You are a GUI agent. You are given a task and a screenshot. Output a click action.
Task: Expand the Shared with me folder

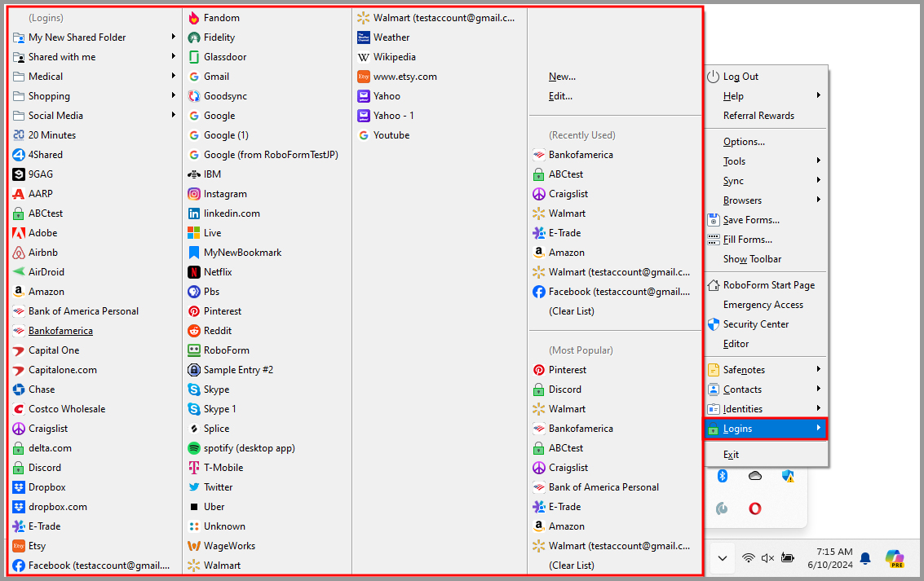[x=95, y=57]
